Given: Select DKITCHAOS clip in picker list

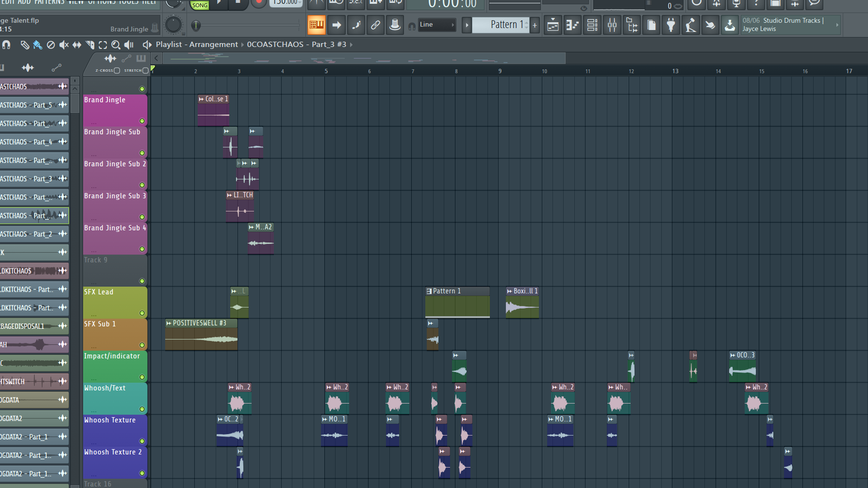Looking at the screenshot, I should [34, 271].
